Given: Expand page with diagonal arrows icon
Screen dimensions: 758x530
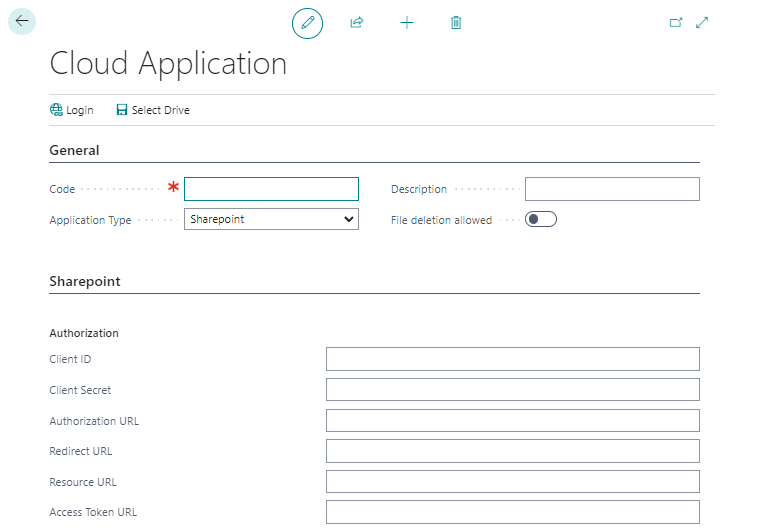Looking at the screenshot, I should pyautogui.click(x=702, y=22).
